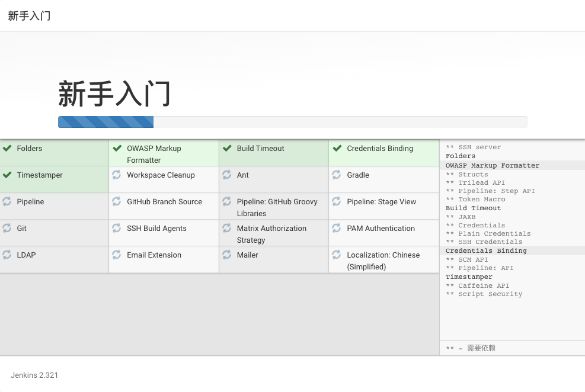Select the LDAP plugin label
Image resolution: width=585 pixels, height=392 pixels.
(26, 255)
